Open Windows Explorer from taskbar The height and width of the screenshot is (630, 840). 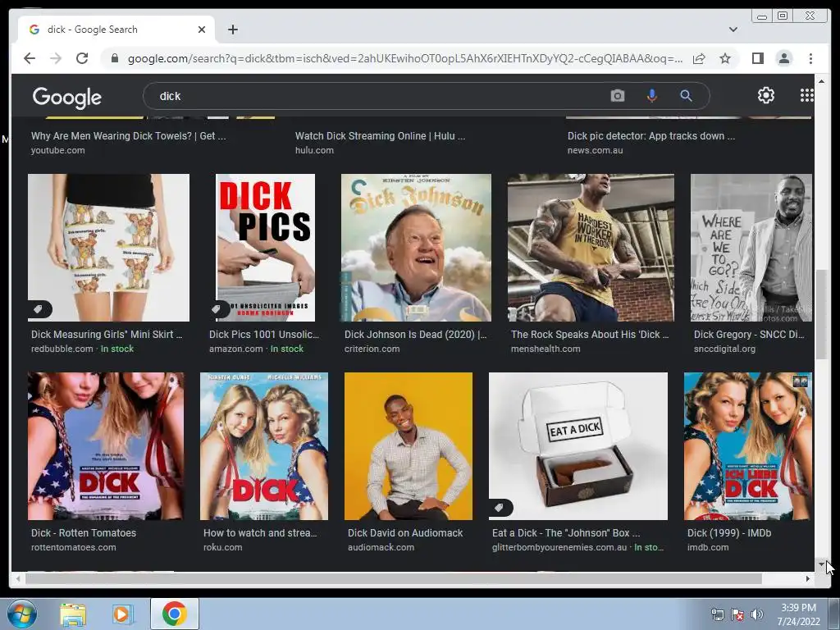click(x=73, y=614)
